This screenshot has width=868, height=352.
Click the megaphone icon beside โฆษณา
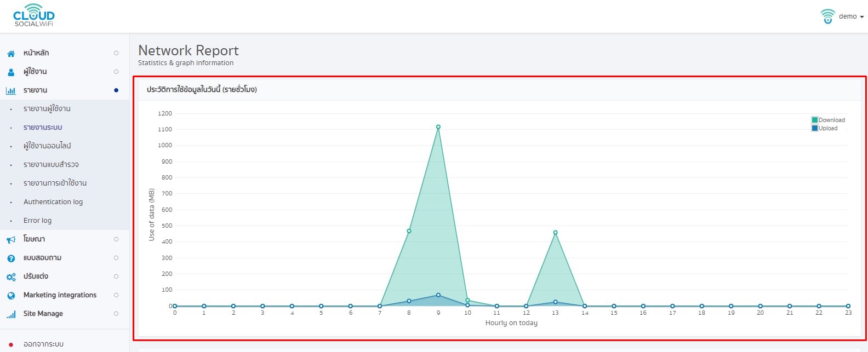[11, 240]
